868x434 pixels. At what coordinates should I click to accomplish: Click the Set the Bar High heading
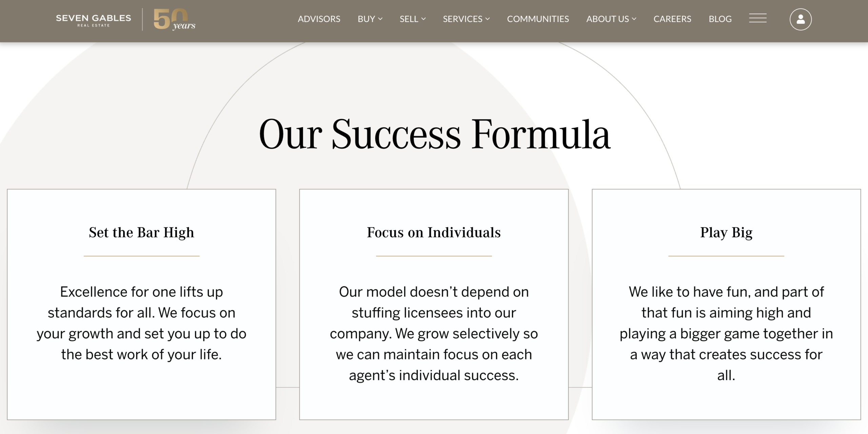(x=141, y=233)
